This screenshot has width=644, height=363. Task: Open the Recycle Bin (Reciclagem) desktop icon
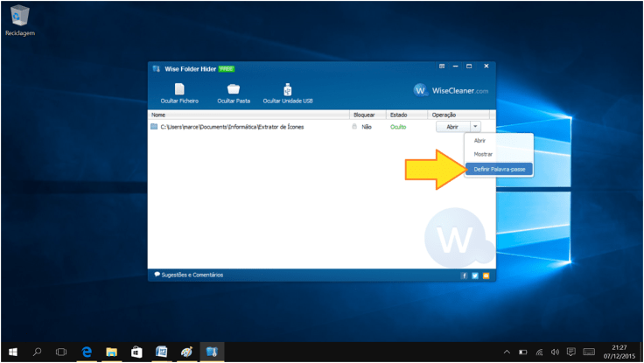19,16
